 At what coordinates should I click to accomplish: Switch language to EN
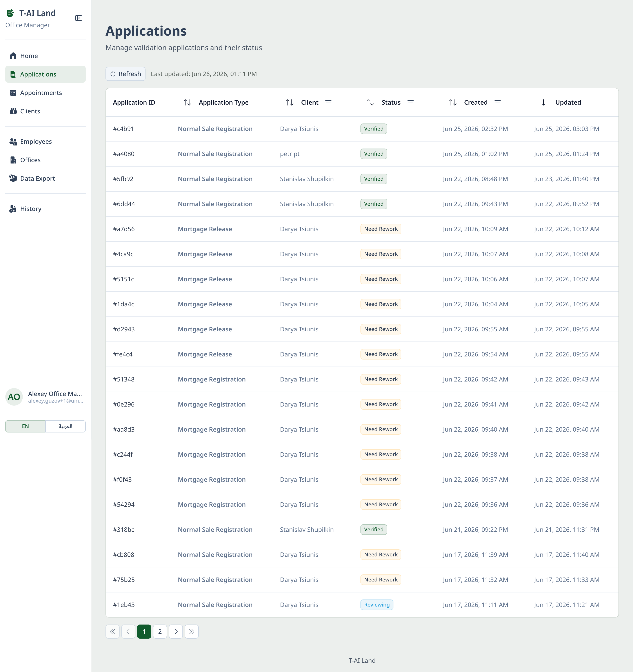(x=25, y=426)
